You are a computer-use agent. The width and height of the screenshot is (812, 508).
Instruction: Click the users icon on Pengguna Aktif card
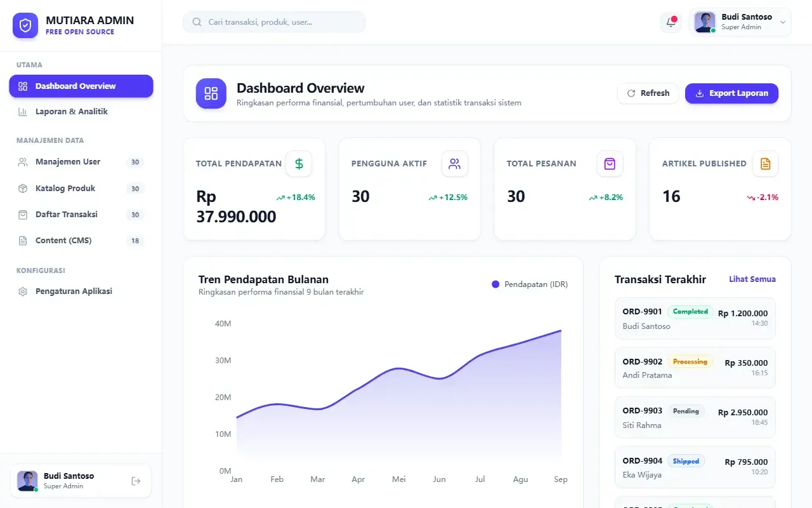tap(454, 164)
